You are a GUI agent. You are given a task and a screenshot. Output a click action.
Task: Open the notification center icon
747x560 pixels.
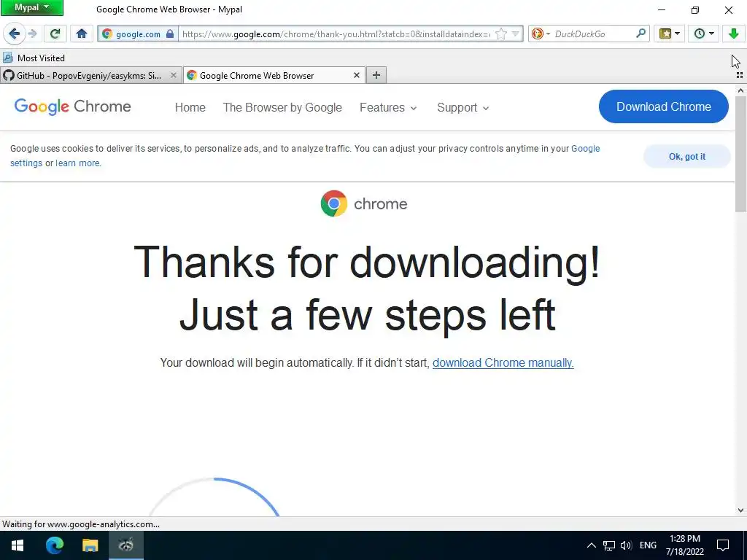click(723, 545)
